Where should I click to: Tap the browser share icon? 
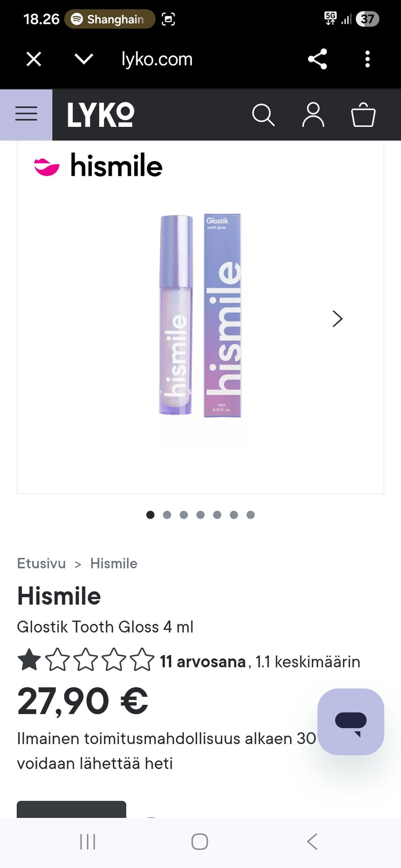[x=317, y=59]
